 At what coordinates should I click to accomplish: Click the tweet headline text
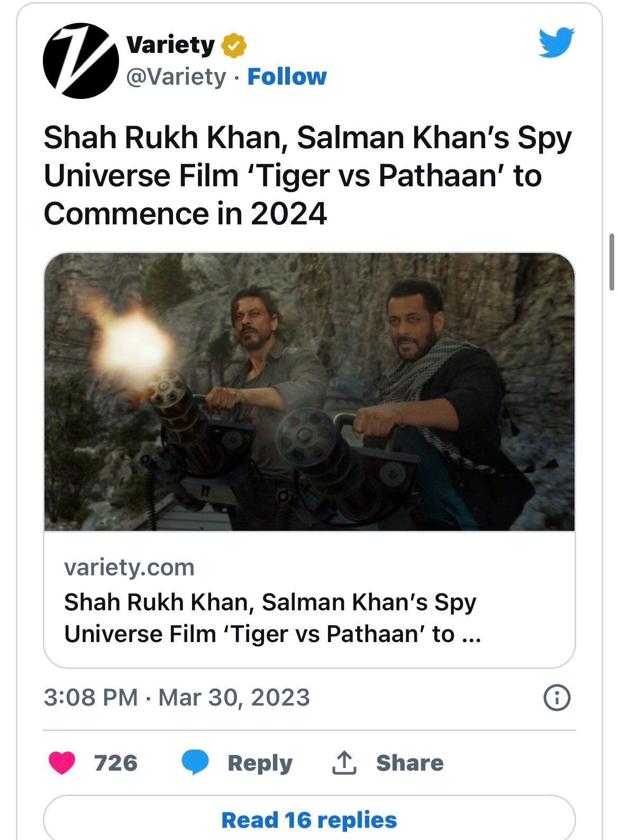(x=307, y=175)
